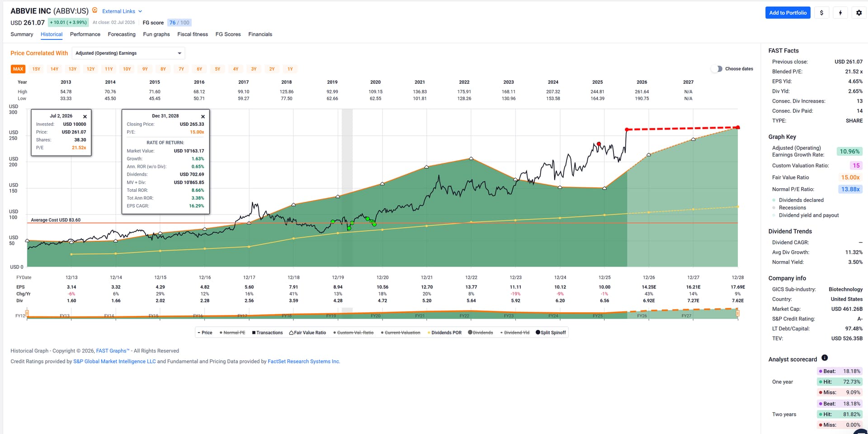Image resolution: width=868 pixels, height=434 pixels.
Task: Toggle Fair Value Ratio in the legend
Action: [x=307, y=333]
